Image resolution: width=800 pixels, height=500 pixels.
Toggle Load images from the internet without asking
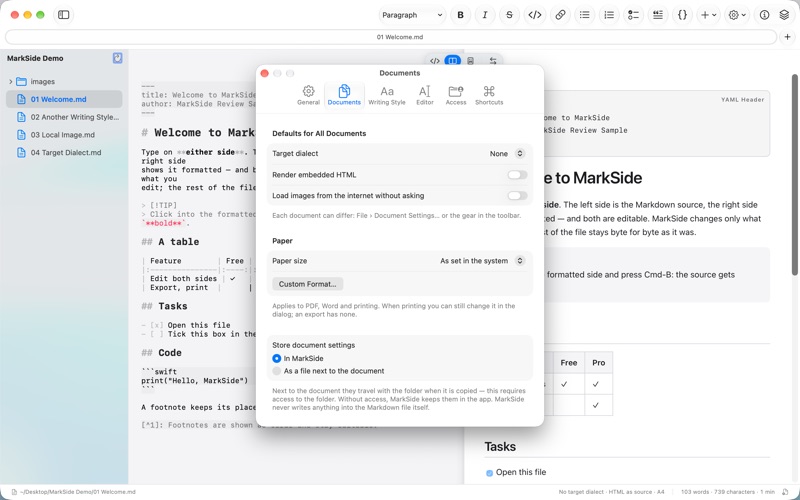tap(517, 195)
